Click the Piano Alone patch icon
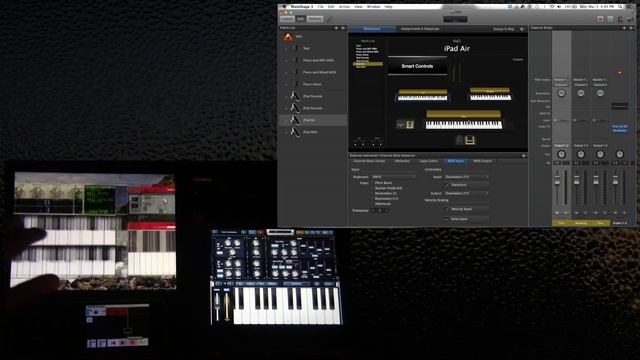Screen dimensions: 640x360 tap(296, 84)
